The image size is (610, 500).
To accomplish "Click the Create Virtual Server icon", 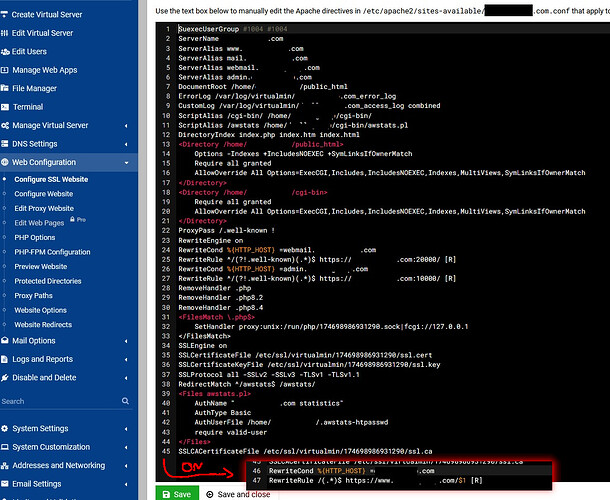I will [4, 15].
